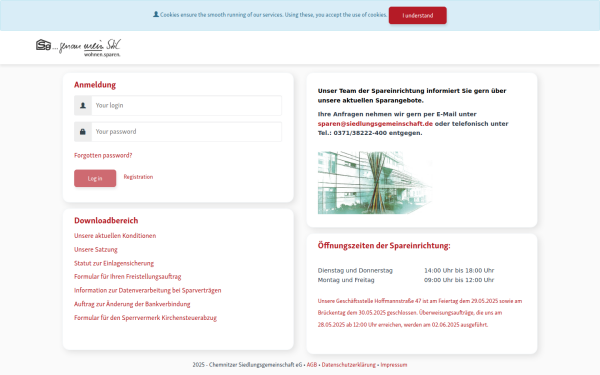Open Information zur Datenverarbeitung bei Sparverträgen
This screenshot has width=600, height=375.
148,290
